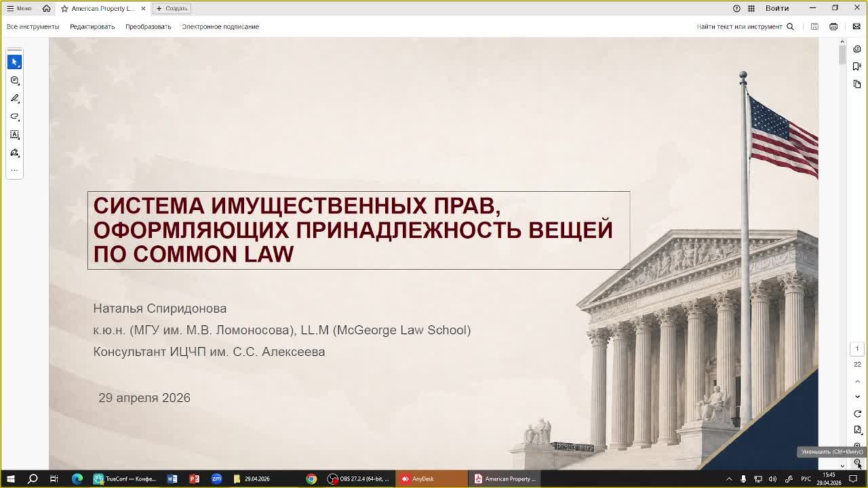Image resolution: width=868 pixels, height=488 pixels.
Task: Open the 29.04.2026 folder in taskbar
Action: pyautogui.click(x=252, y=479)
